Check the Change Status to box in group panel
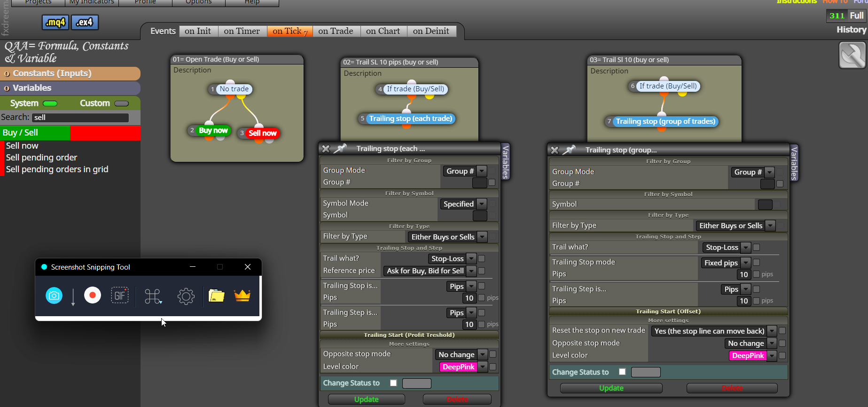The image size is (868, 407). click(622, 372)
